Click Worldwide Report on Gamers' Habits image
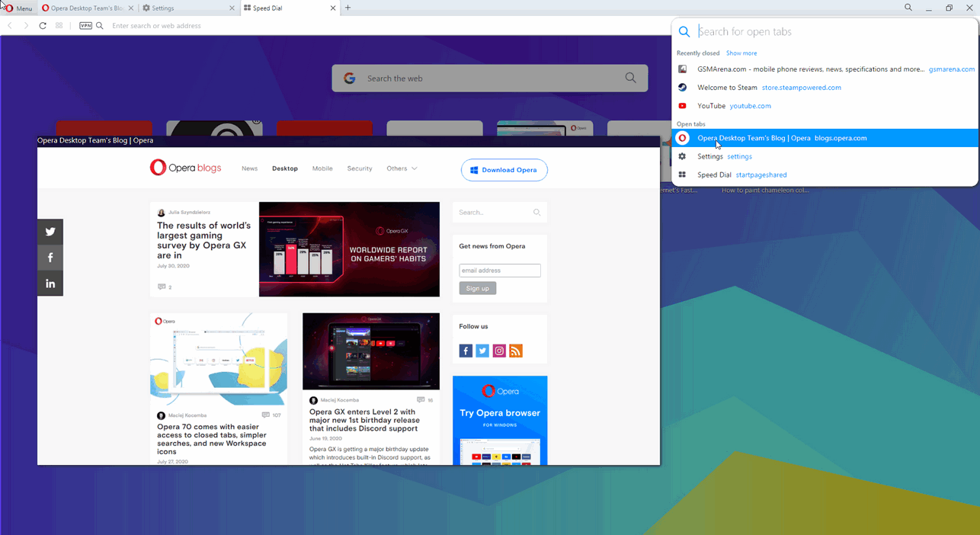Image resolution: width=980 pixels, height=535 pixels. pos(349,249)
